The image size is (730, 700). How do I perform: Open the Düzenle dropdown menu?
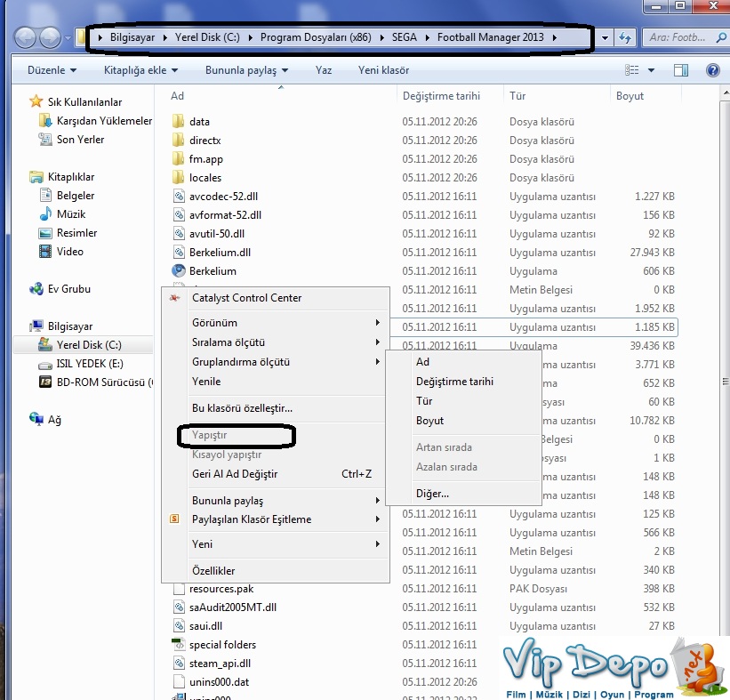pyautogui.click(x=52, y=70)
